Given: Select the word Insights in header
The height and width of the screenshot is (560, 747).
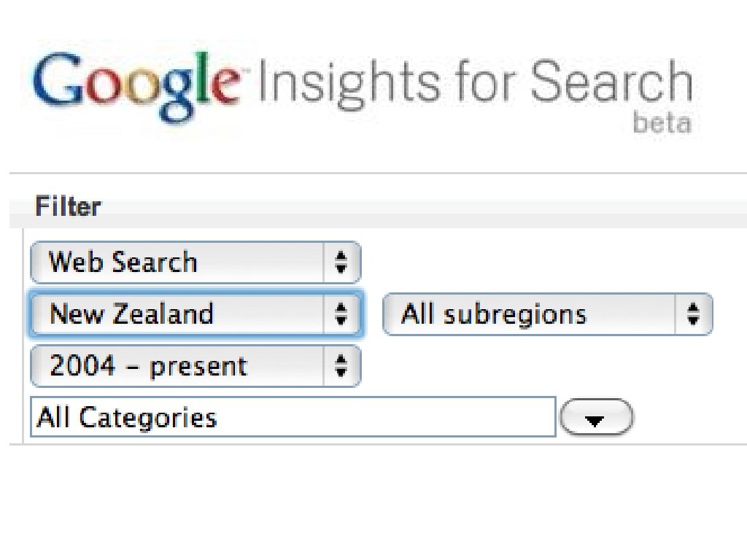Looking at the screenshot, I should point(349,83).
